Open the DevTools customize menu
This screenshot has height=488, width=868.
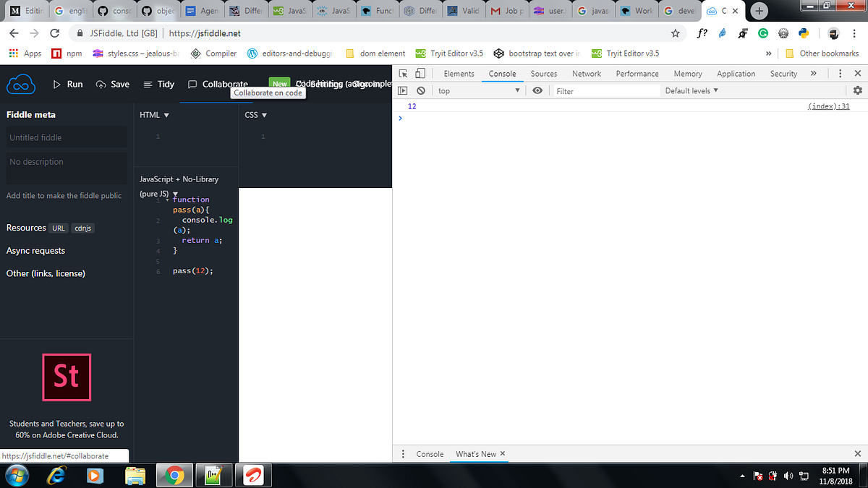(x=840, y=73)
